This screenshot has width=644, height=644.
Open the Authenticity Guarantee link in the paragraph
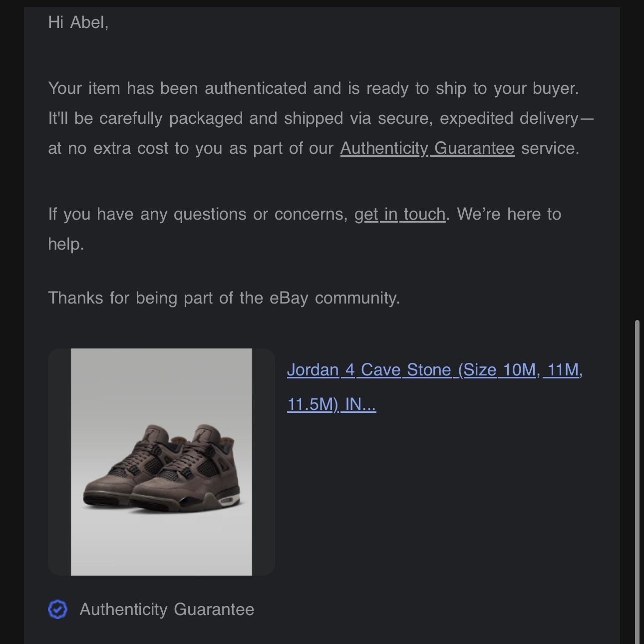click(427, 148)
